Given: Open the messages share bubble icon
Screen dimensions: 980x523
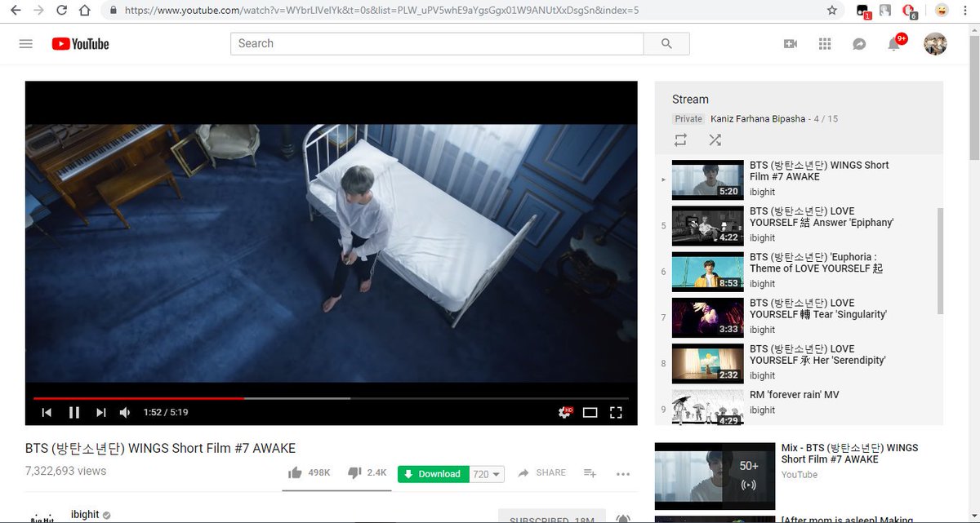Looking at the screenshot, I should (859, 44).
